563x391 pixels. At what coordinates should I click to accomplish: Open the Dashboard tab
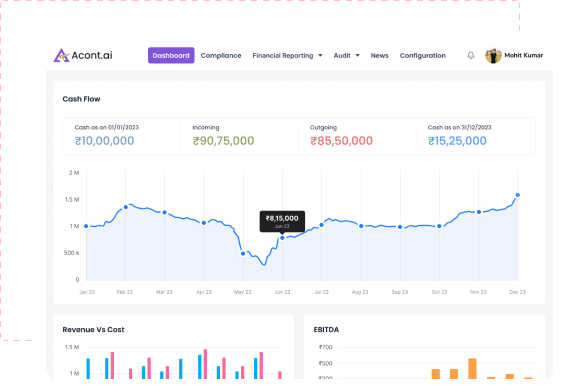click(171, 55)
